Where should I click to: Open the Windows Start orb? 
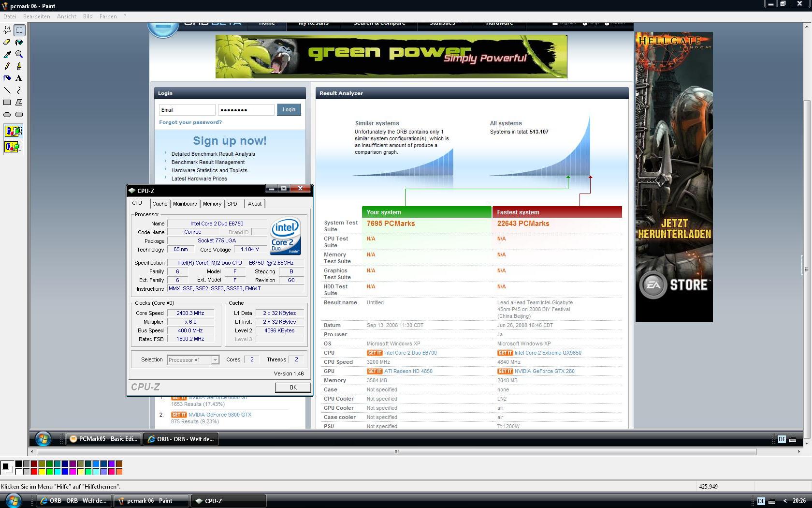(x=13, y=500)
